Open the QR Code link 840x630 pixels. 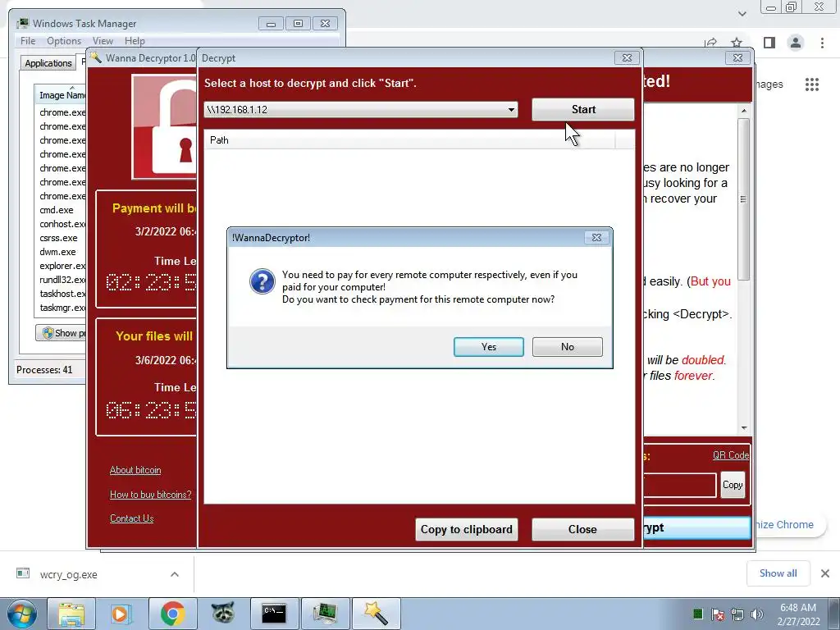click(x=731, y=454)
